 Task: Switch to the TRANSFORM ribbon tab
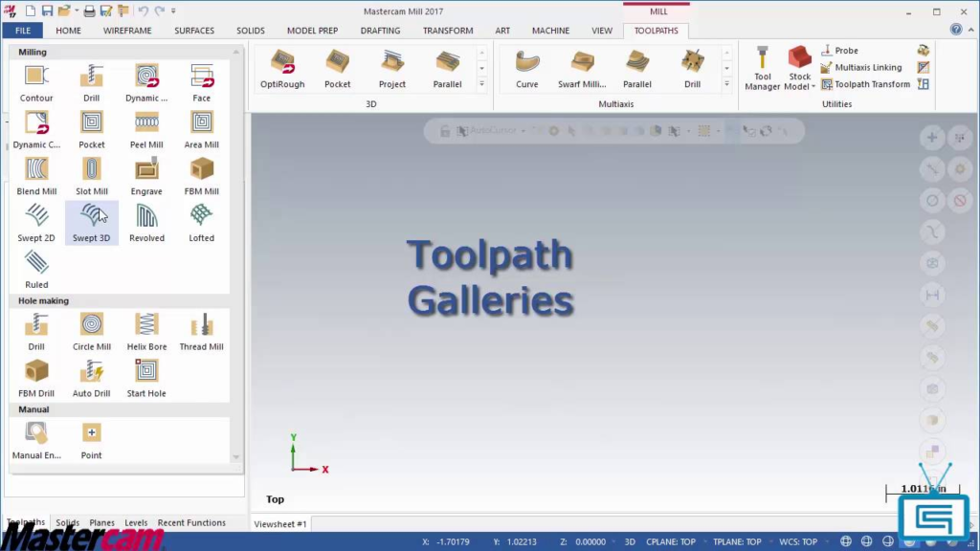(x=448, y=30)
